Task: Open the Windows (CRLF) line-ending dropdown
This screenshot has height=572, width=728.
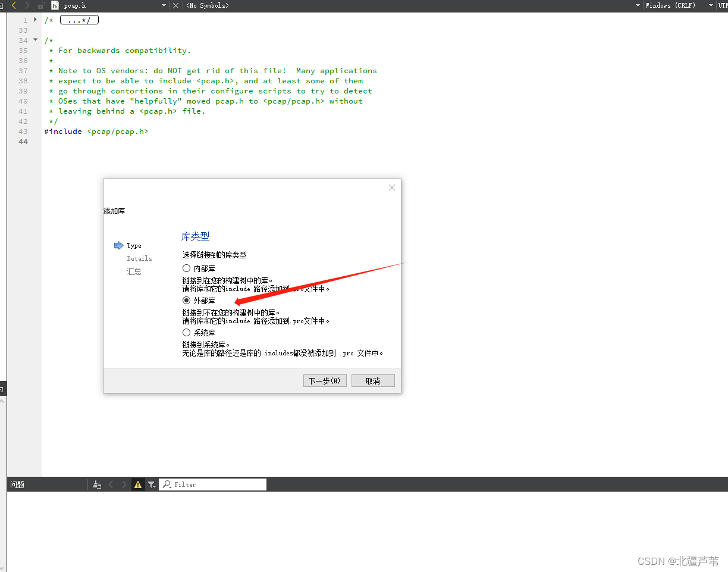Action: point(670,5)
